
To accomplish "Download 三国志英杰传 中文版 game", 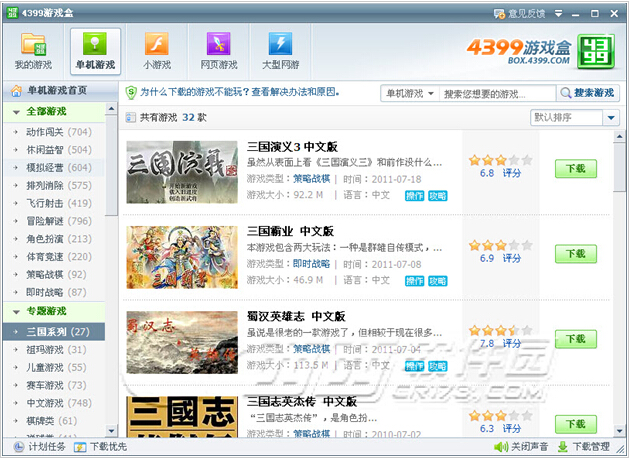I will pos(575,424).
